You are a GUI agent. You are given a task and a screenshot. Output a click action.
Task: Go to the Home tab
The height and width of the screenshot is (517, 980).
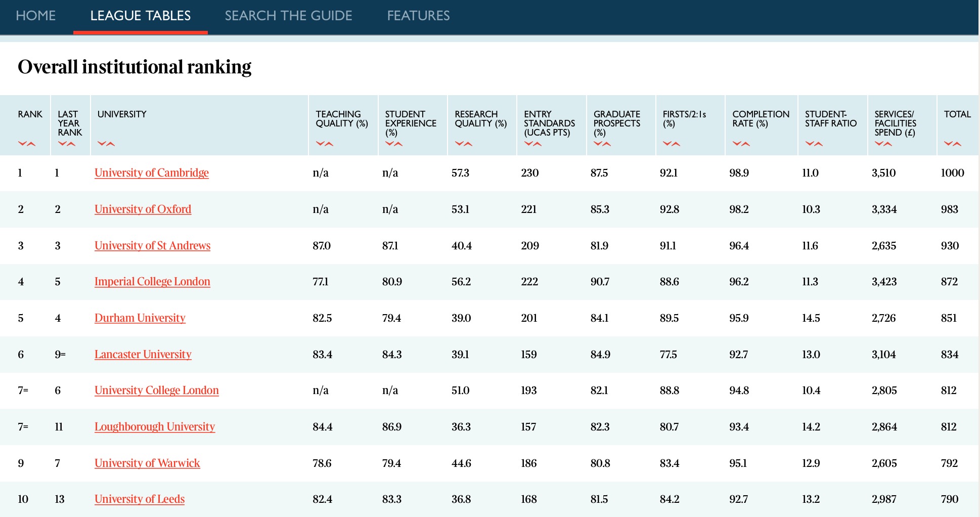(36, 16)
